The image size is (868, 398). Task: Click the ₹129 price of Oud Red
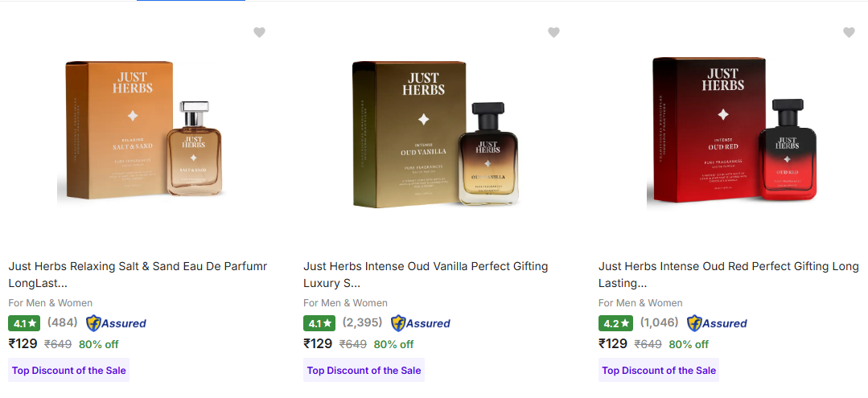(x=613, y=344)
